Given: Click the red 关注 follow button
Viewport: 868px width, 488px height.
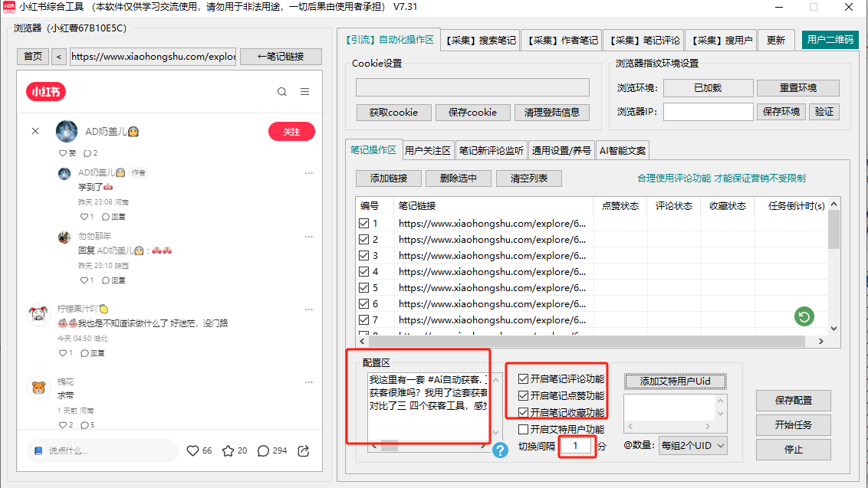Looking at the screenshot, I should tap(291, 132).
